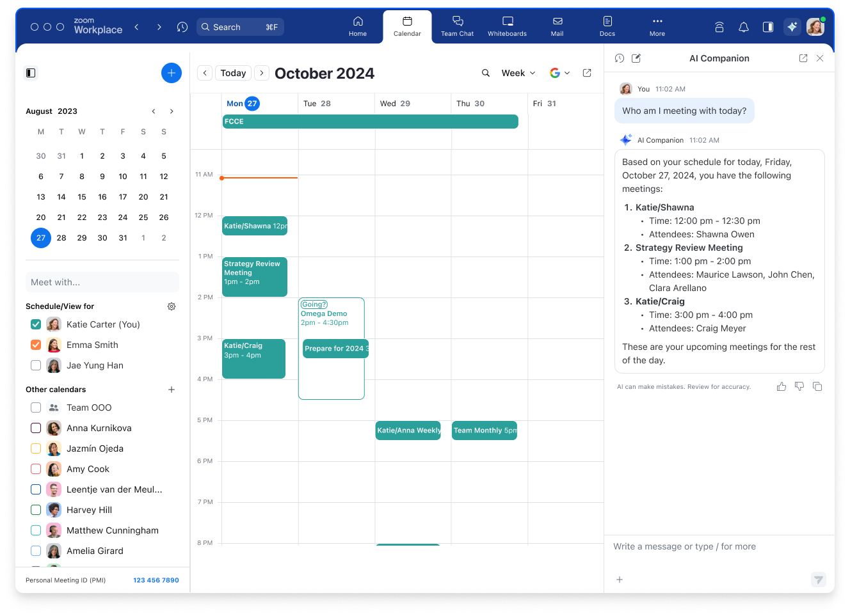Click the personal meeting ID number
The image size is (850, 616).
156,580
